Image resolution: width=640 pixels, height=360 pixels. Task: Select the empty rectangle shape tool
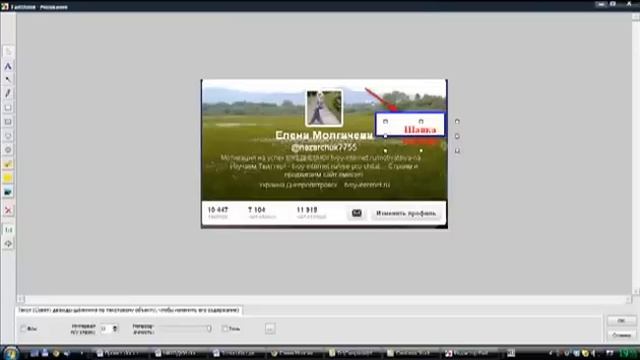[x=8, y=108]
